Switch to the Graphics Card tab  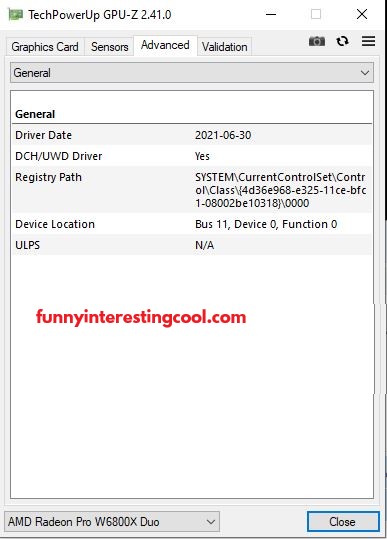click(45, 47)
